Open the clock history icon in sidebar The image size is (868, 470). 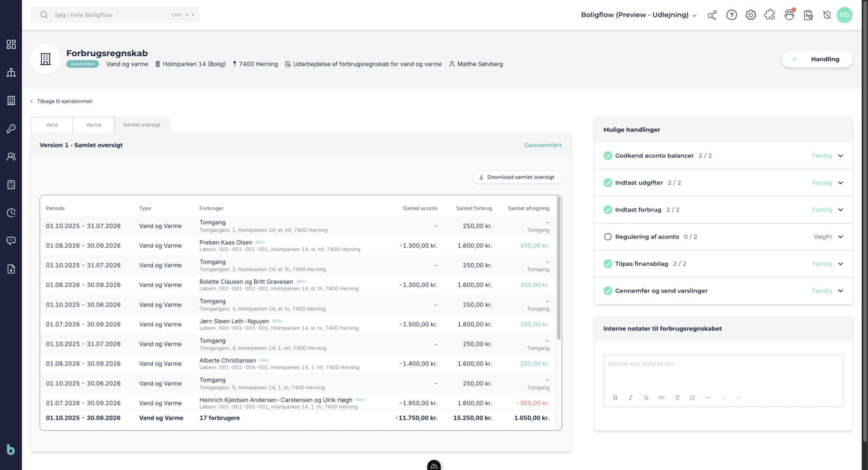click(11, 213)
